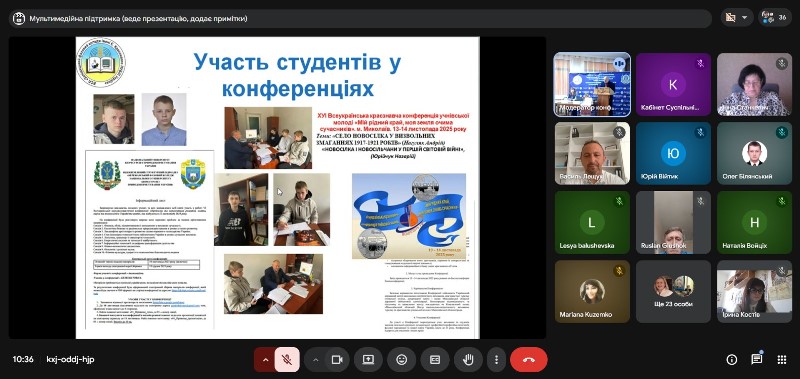Click the meeting code kxj-oddj-hjp
This screenshot has width=800, height=379.
[x=70, y=360]
